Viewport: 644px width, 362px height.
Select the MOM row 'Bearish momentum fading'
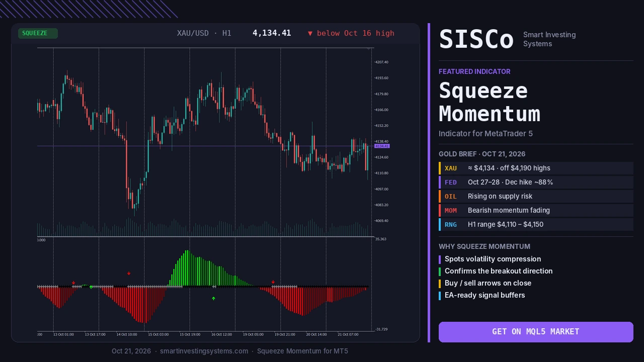coord(536,210)
